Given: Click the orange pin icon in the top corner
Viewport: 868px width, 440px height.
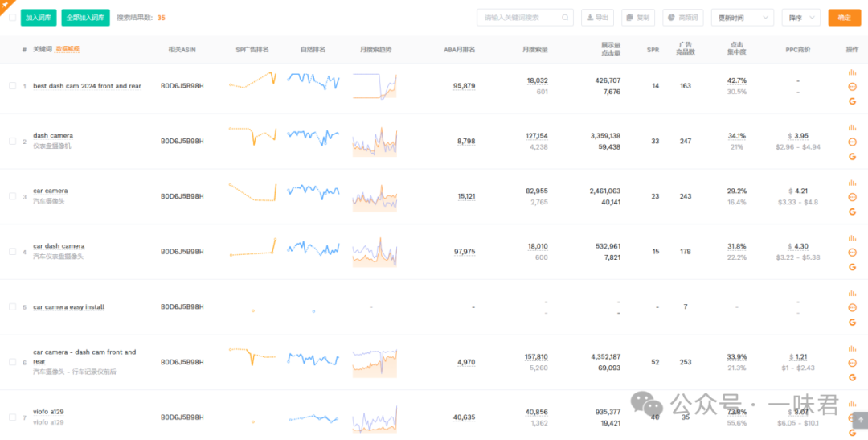Looking at the screenshot, I should (x=5, y=5).
